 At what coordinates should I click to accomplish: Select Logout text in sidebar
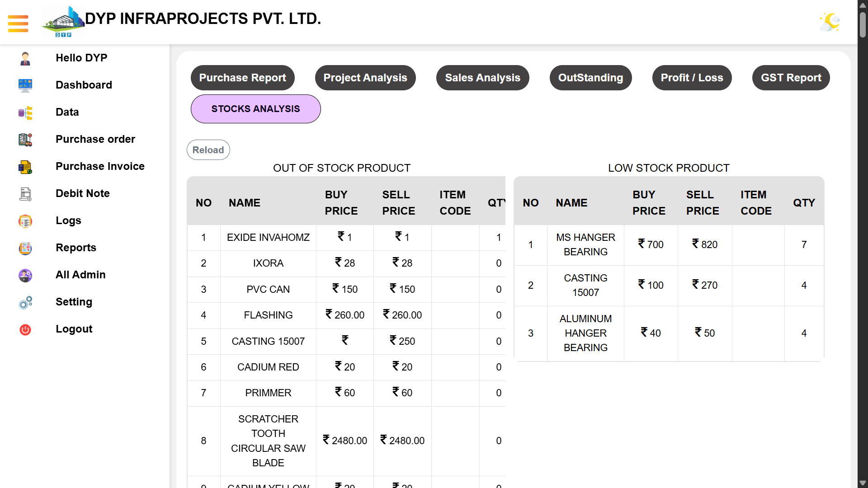(74, 329)
